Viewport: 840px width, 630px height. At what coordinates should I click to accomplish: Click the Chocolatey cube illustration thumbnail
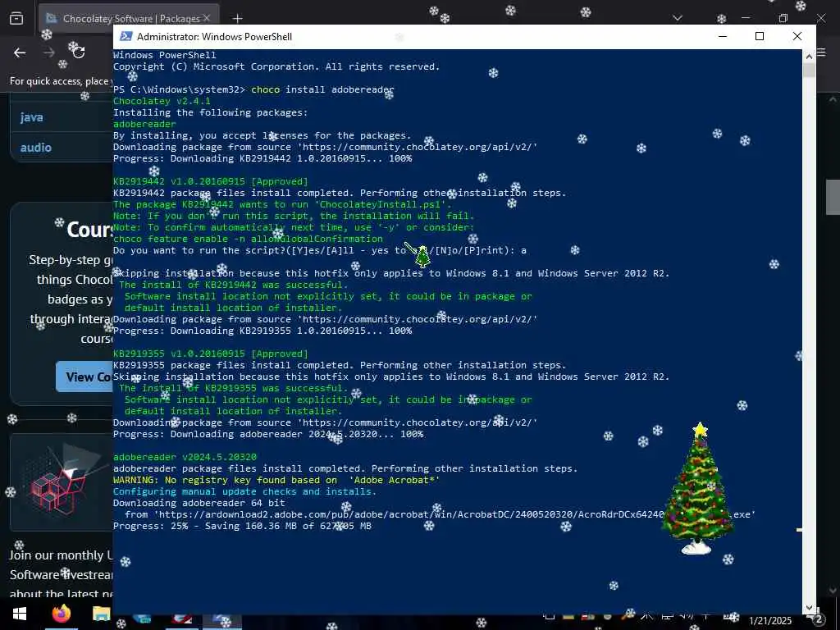[x=62, y=482]
